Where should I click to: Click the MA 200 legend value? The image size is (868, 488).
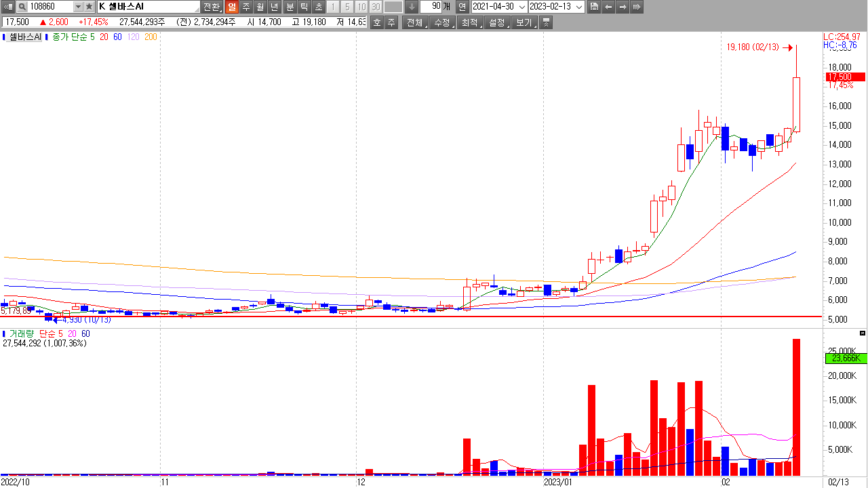pyautogui.click(x=151, y=37)
